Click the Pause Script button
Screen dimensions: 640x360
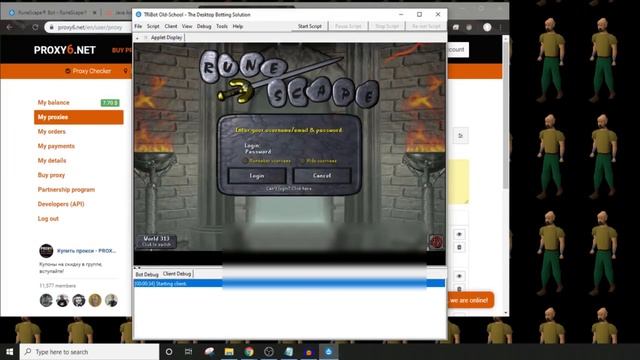[x=348, y=26]
